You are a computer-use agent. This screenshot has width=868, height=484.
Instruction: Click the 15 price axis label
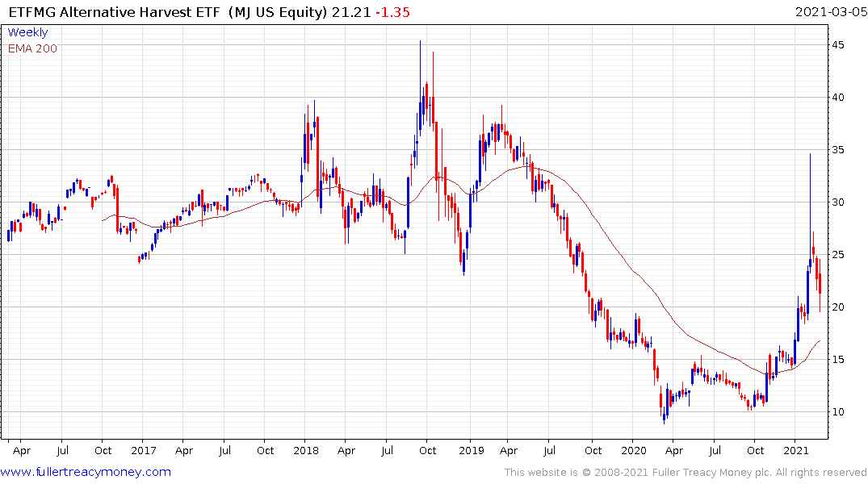838,360
